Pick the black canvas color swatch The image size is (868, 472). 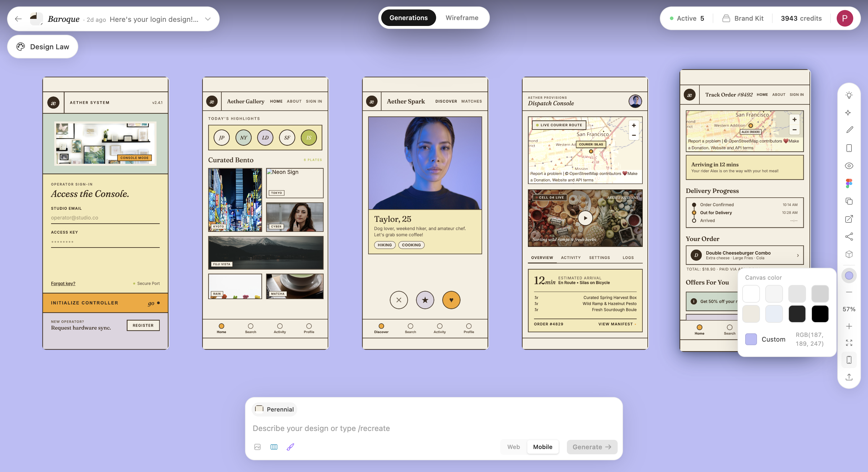820,314
